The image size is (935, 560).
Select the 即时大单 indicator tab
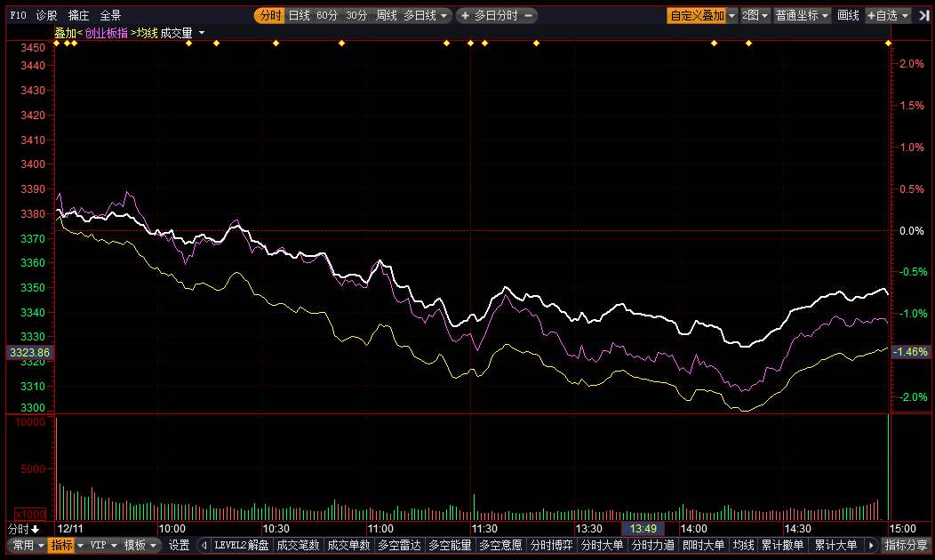click(x=704, y=545)
